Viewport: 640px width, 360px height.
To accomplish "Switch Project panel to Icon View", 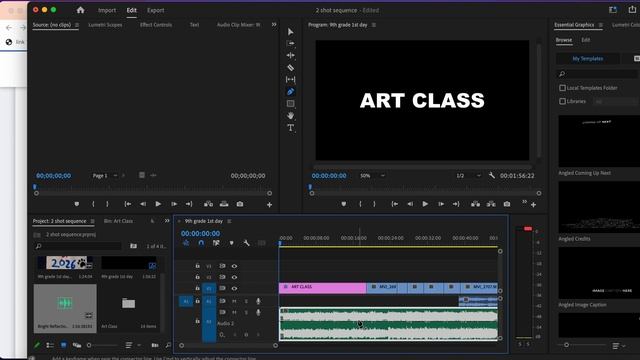I will click(x=63, y=345).
